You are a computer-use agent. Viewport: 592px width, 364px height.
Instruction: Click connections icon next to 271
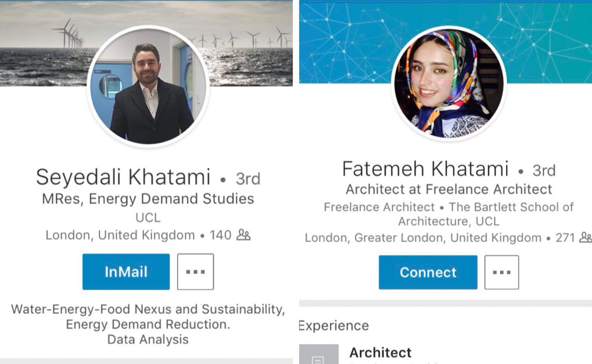585,238
